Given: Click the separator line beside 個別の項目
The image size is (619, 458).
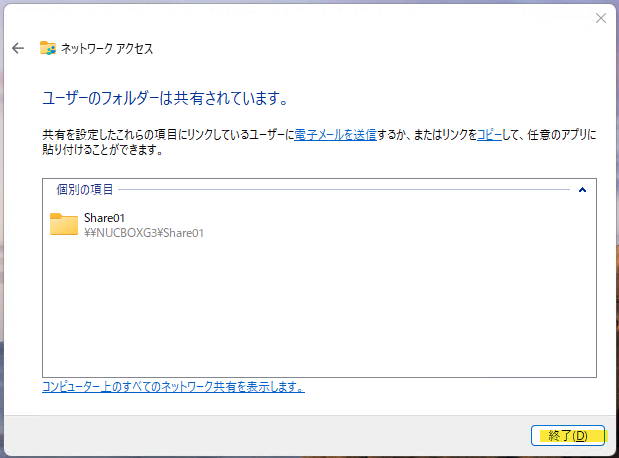Looking at the screenshot, I should click(340, 188).
